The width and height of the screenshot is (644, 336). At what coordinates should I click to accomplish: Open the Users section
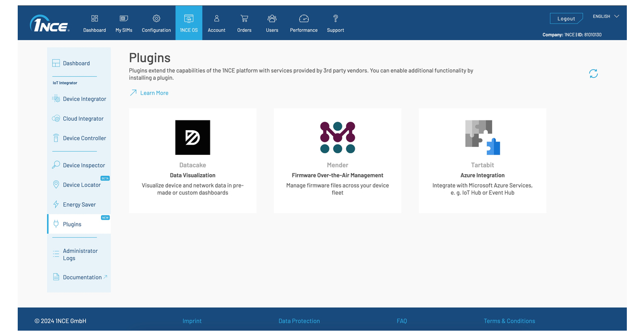point(272,23)
